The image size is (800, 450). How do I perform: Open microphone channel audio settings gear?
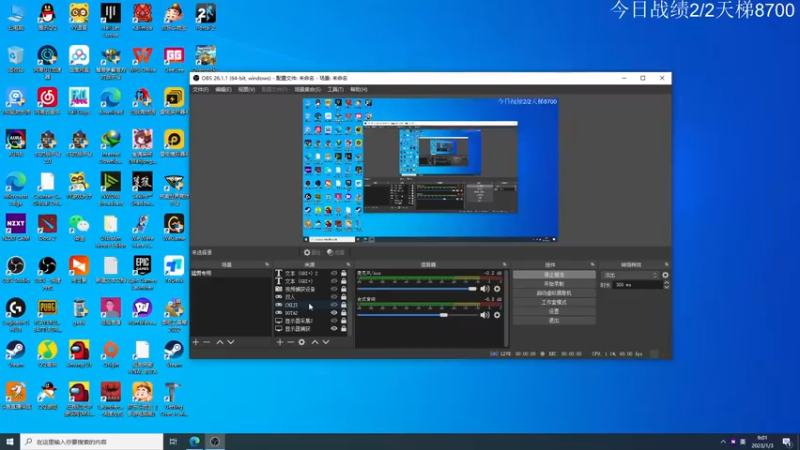click(497, 289)
